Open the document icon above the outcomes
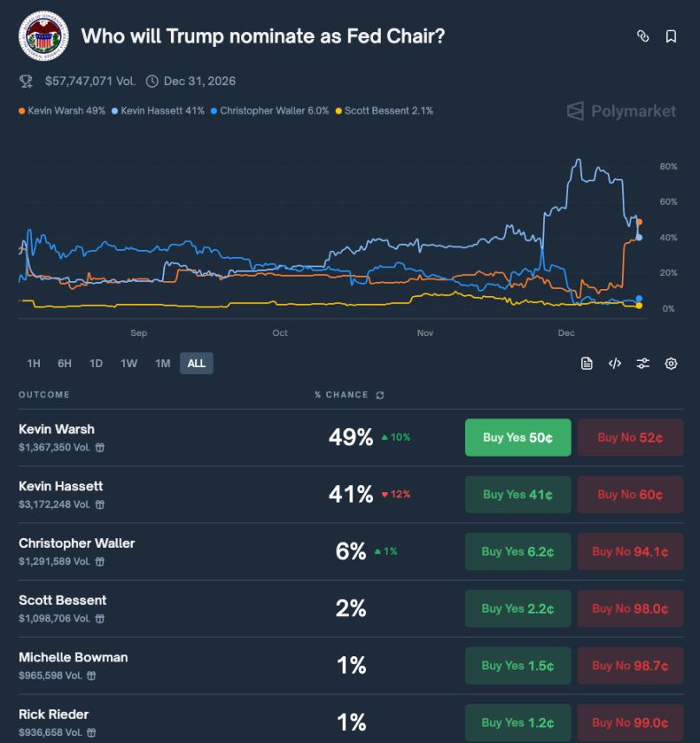Screen dimensions: 700x743 point(587,364)
